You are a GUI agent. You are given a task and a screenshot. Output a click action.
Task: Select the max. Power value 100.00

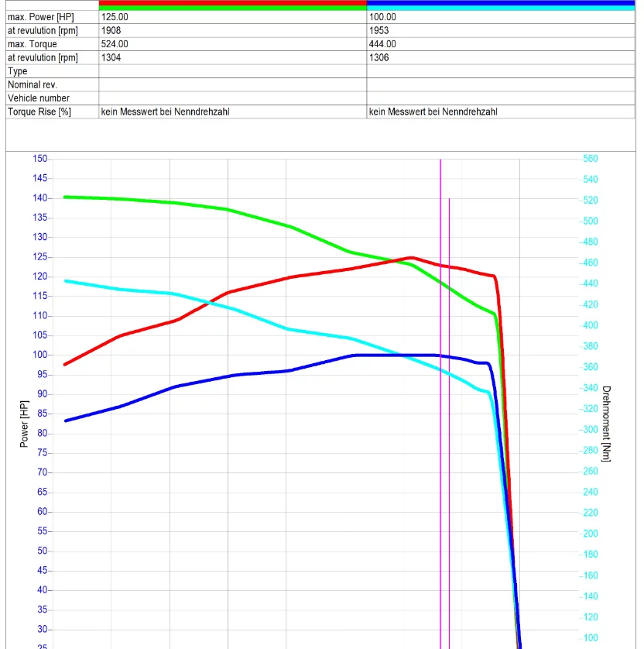click(x=383, y=17)
